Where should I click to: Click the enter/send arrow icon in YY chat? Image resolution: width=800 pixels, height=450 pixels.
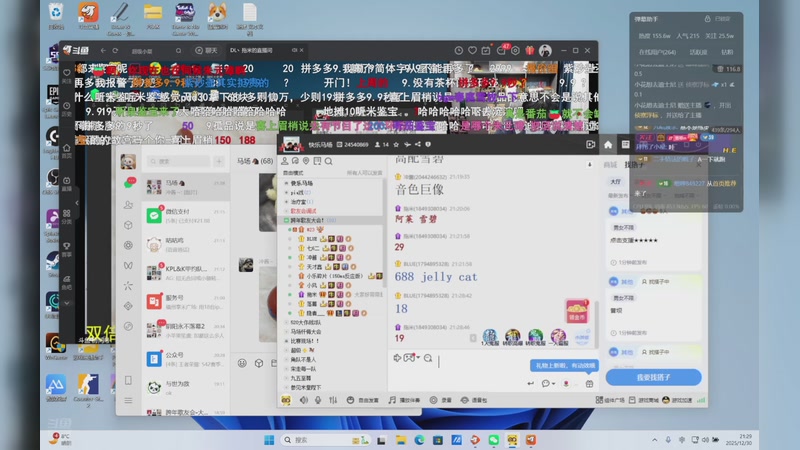(531, 383)
